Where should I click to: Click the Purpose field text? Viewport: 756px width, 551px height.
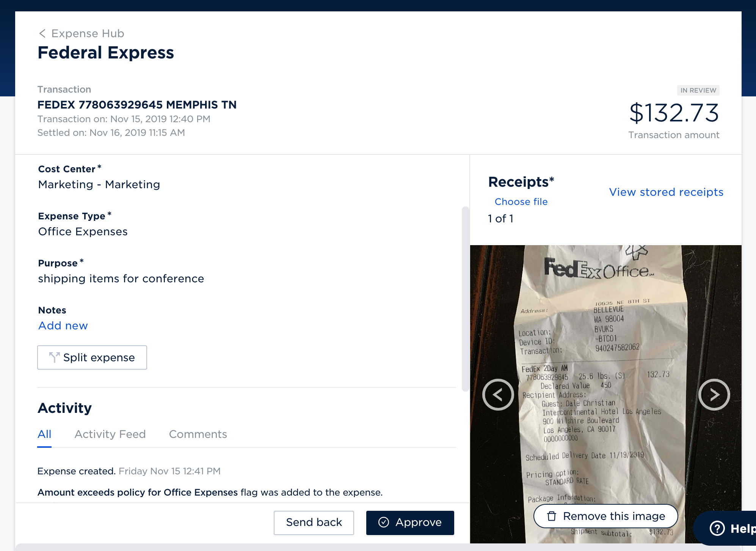click(x=121, y=279)
